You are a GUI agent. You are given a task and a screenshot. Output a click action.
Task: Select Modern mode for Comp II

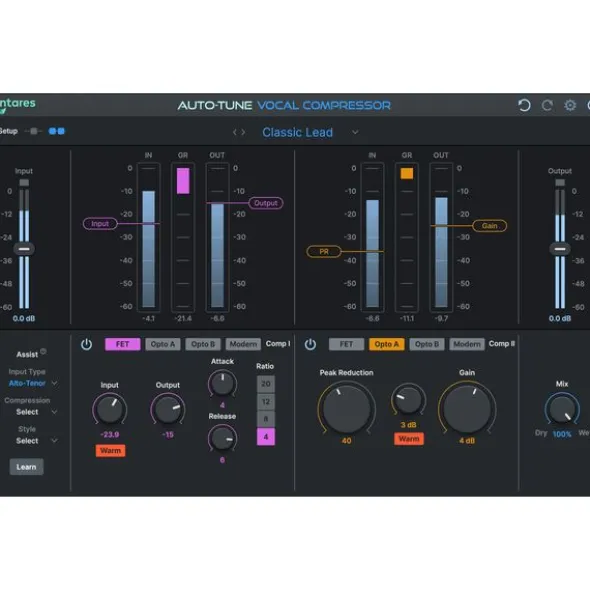point(467,344)
